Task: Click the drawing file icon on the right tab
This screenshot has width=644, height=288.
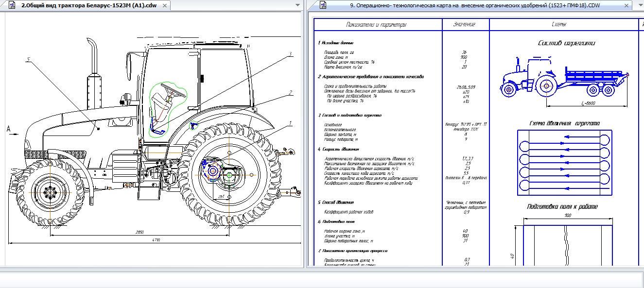Action: (x=322, y=5)
